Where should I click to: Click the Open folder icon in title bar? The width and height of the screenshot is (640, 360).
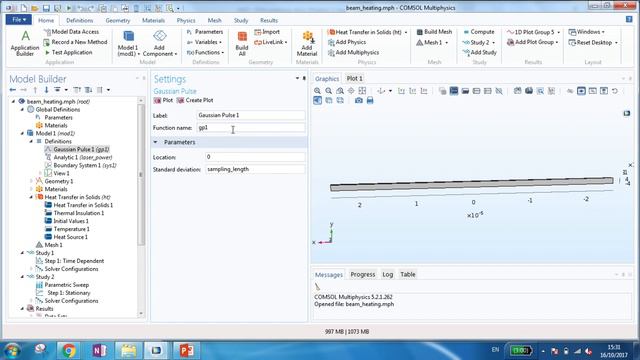(x=35, y=8)
